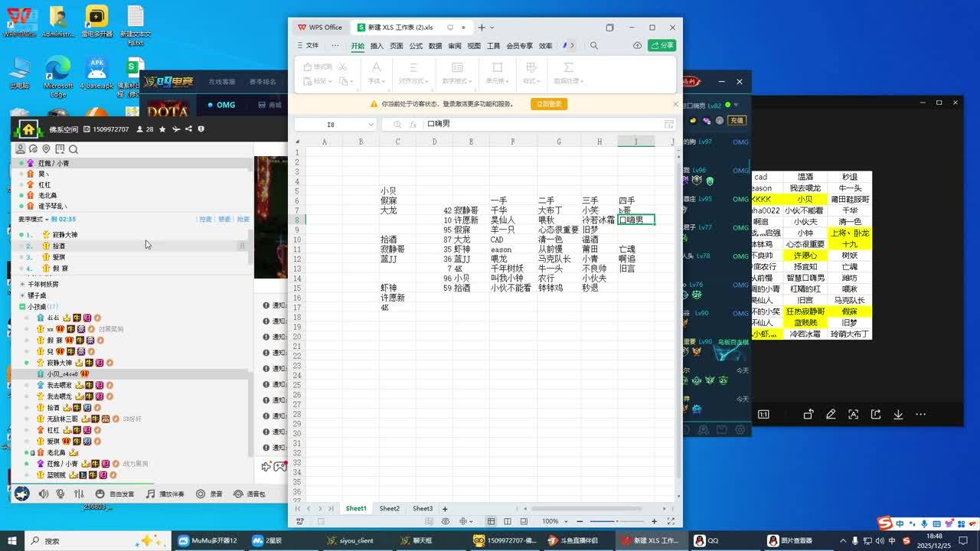Click the speaker volume icon in chat bottom bar
This screenshot has height=551, width=980.
click(x=43, y=494)
